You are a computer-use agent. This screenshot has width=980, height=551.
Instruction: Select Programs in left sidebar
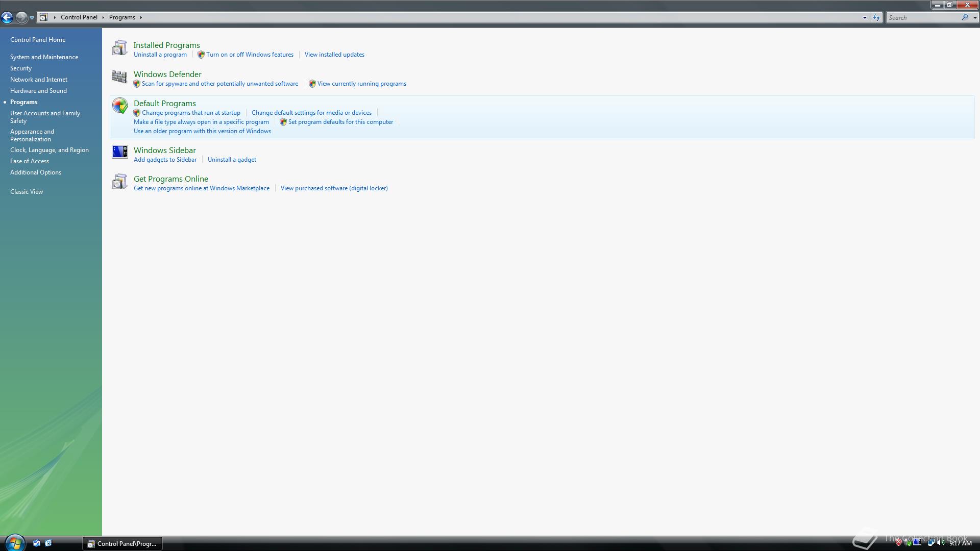23,102
